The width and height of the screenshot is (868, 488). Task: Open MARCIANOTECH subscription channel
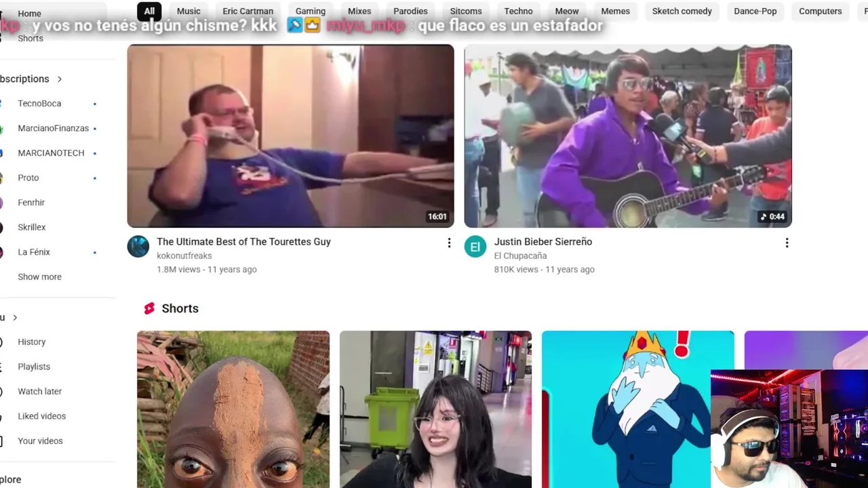(x=51, y=153)
